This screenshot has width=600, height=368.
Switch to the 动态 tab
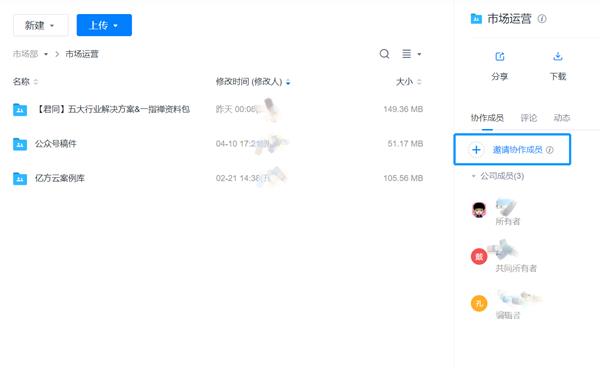(562, 118)
